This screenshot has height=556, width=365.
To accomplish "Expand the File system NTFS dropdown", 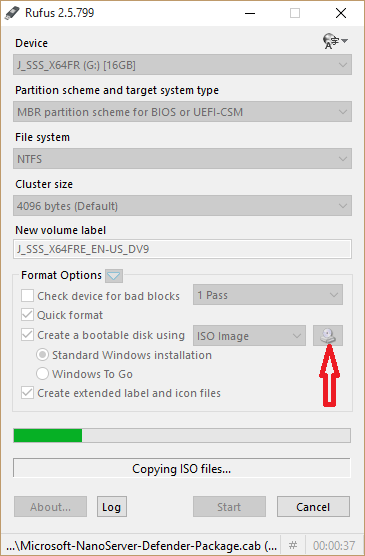I will pos(182,159).
